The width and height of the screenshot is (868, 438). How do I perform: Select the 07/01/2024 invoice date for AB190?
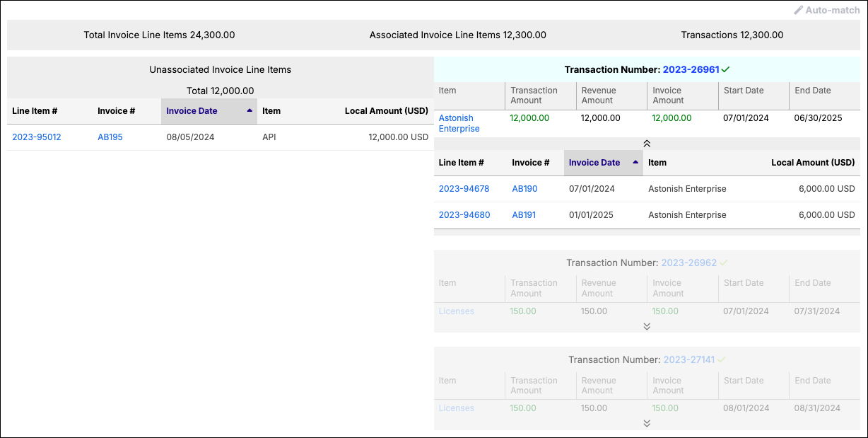[592, 189]
